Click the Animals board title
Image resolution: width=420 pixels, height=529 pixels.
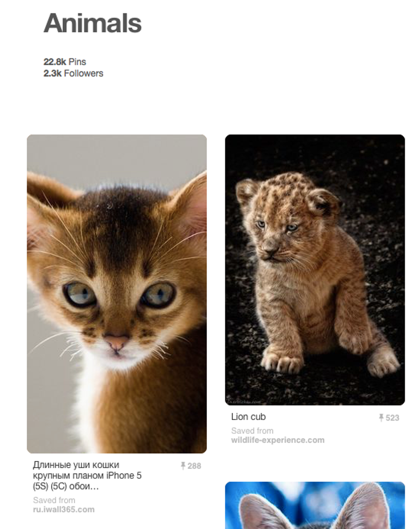(x=93, y=23)
